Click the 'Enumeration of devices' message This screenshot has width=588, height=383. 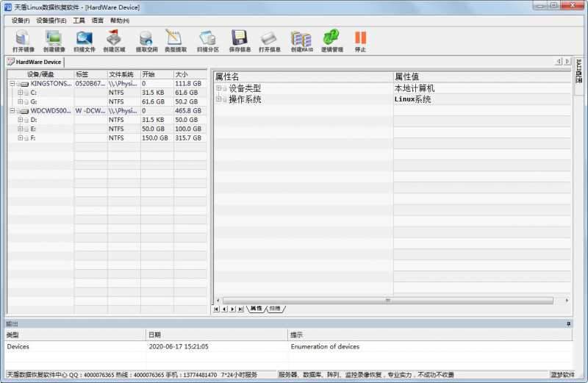(325, 347)
